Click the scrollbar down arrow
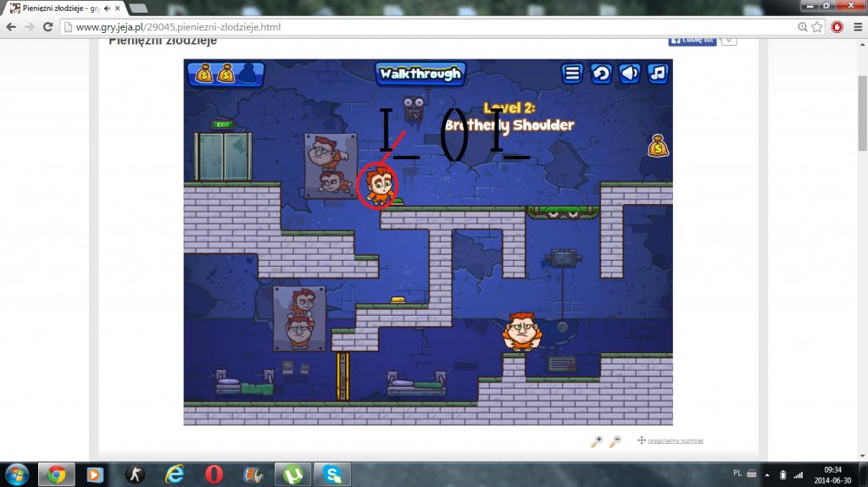This screenshot has width=868, height=487. (862, 456)
